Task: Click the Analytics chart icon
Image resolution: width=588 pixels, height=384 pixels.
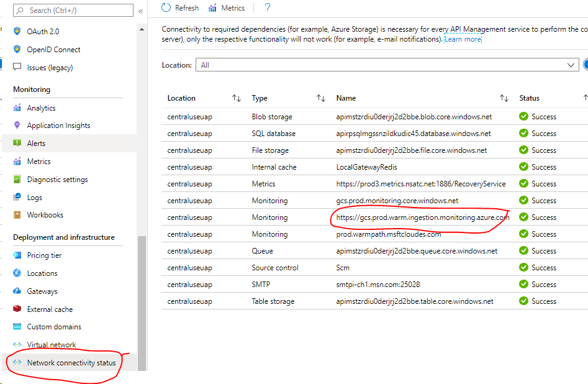Action: (x=17, y=107)
